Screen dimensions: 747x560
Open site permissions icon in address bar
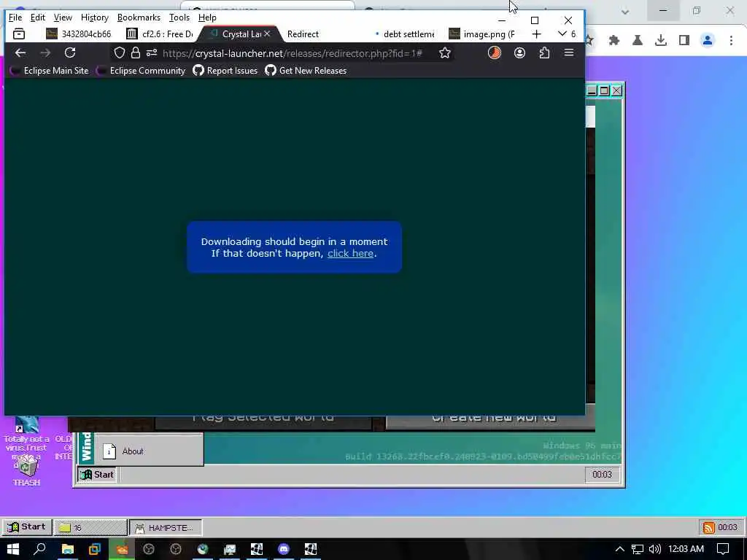pos(152,52)
